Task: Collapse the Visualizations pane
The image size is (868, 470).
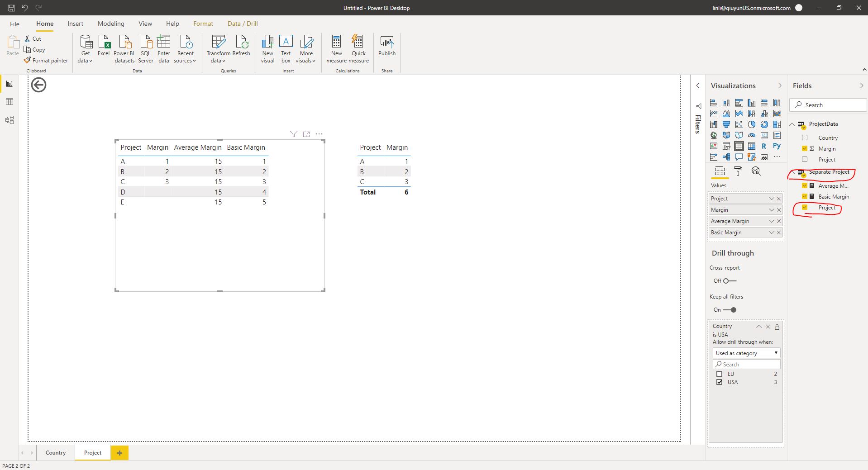Action: [779, 85]
